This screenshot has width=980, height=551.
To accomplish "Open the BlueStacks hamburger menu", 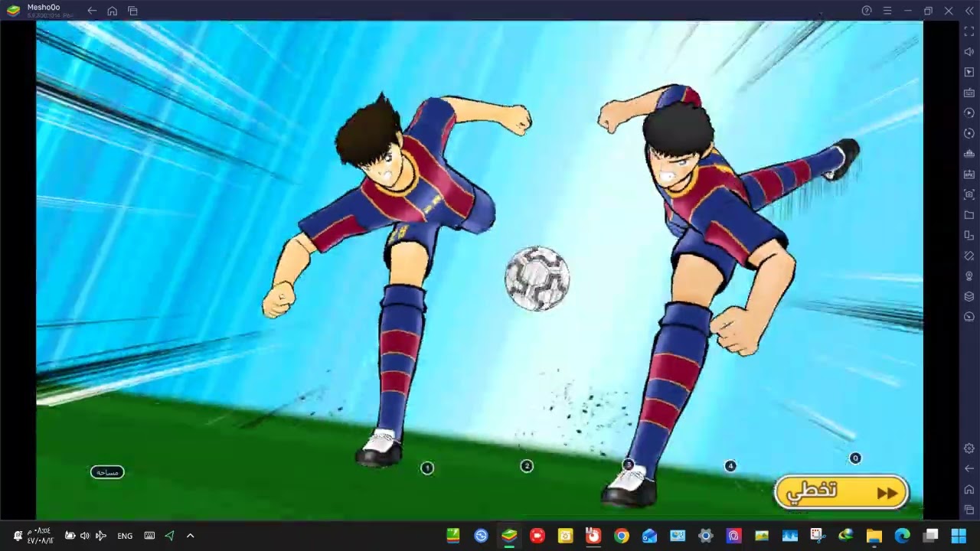I will [887, 11].
